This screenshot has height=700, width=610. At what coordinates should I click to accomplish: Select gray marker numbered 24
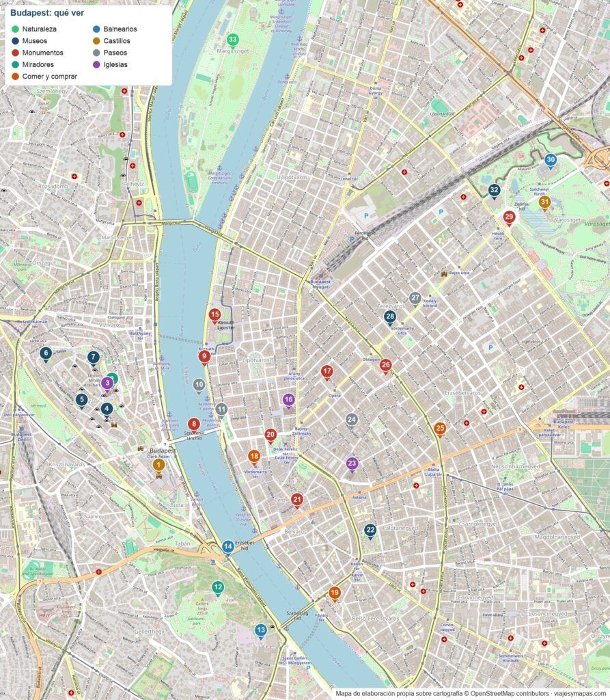tap(352, 420)
